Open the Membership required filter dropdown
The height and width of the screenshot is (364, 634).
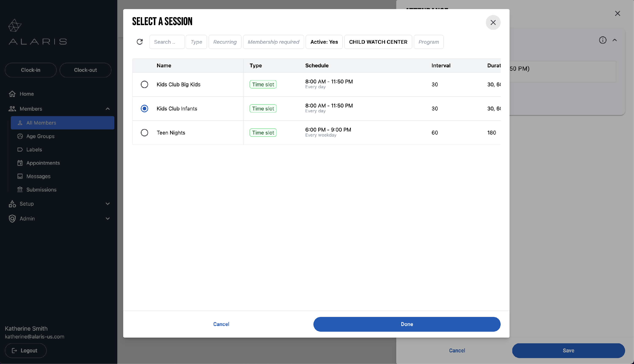pyautogui.click(x=273, y=42)
